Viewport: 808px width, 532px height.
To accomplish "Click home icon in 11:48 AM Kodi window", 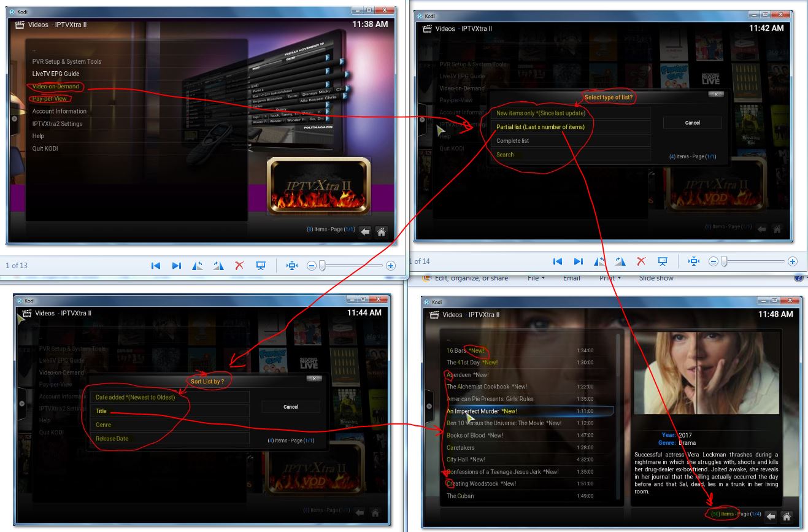I will pyautogui.click(x=787, y=516).
